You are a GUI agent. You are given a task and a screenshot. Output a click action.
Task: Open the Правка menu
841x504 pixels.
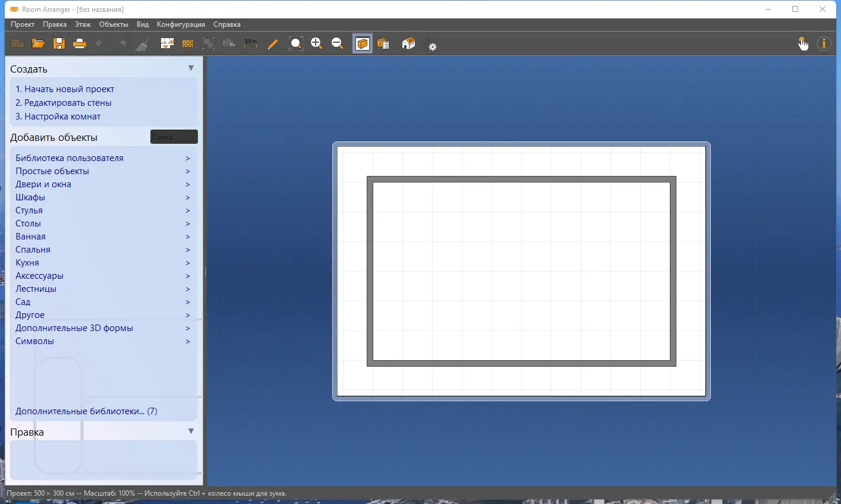55,24
